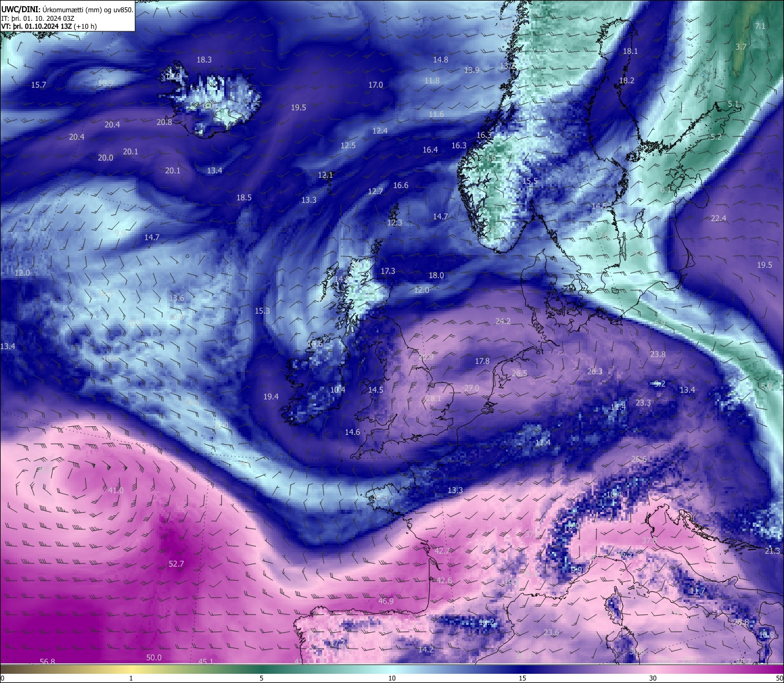The width and height of the screenshot is (784, 683).
Task: Click the 20.8 value near Iceland
Action: [164, 122]
